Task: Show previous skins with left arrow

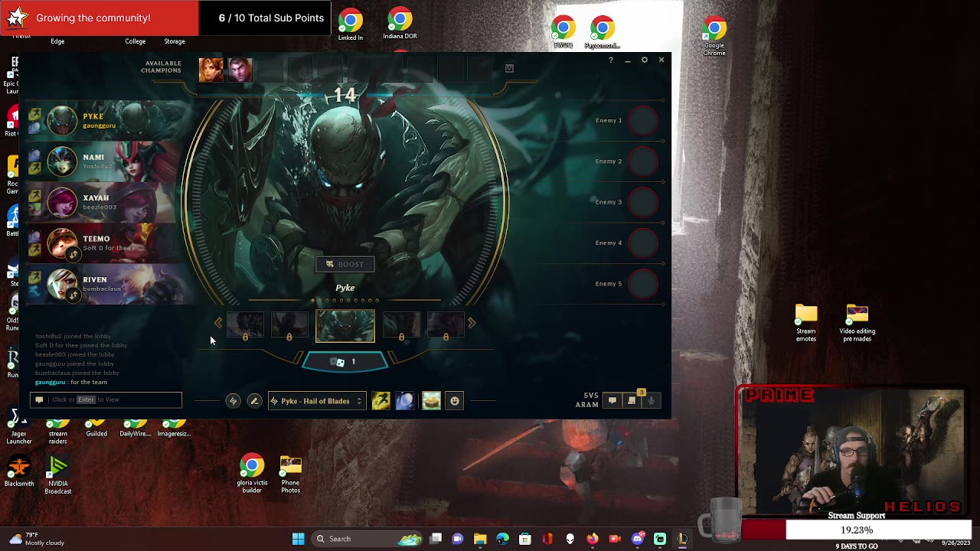Action: [x=218, y=323]
